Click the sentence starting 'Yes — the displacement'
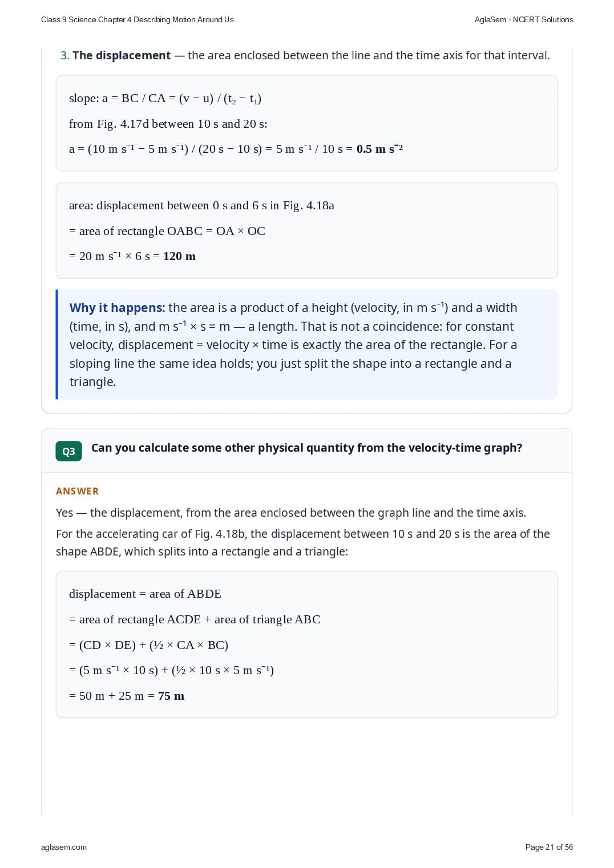 tap(291, 513)
